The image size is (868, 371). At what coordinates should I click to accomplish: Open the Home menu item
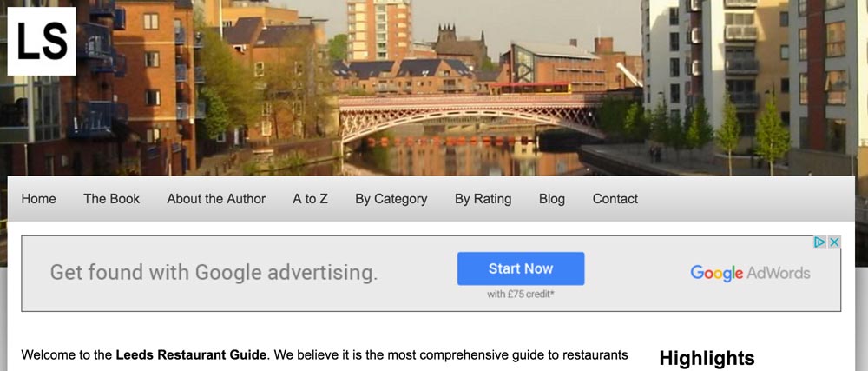point(39,199)
